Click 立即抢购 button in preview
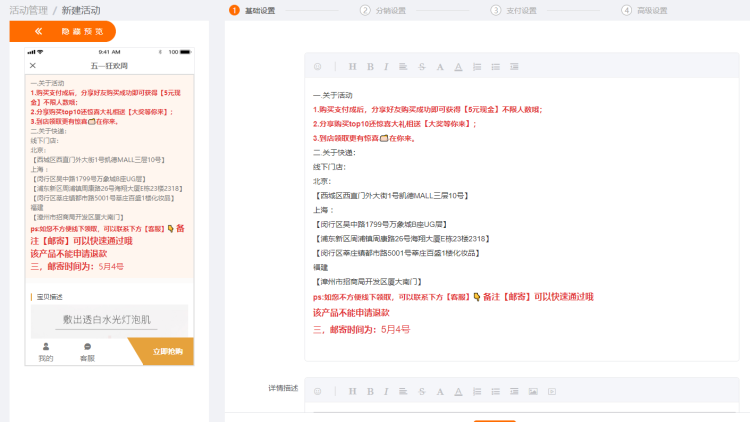The image size is (750, 422). pyautogui.click(x=162, y=352)
